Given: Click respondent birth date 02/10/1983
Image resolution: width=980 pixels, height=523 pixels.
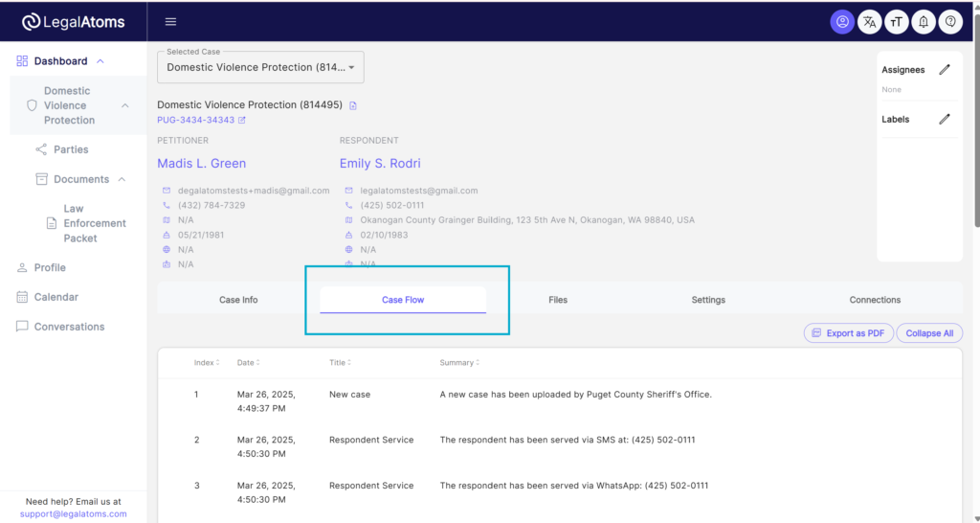Looking at the screenshot, I should coord(384,236).
